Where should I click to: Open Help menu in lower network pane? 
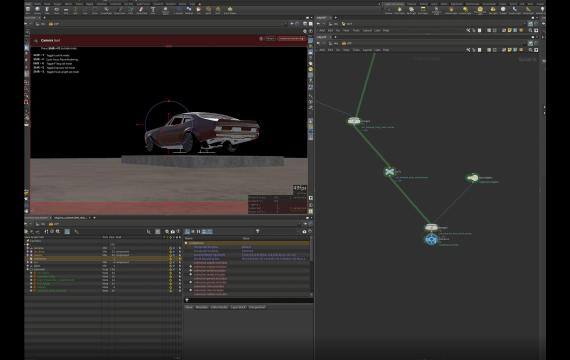386,50
